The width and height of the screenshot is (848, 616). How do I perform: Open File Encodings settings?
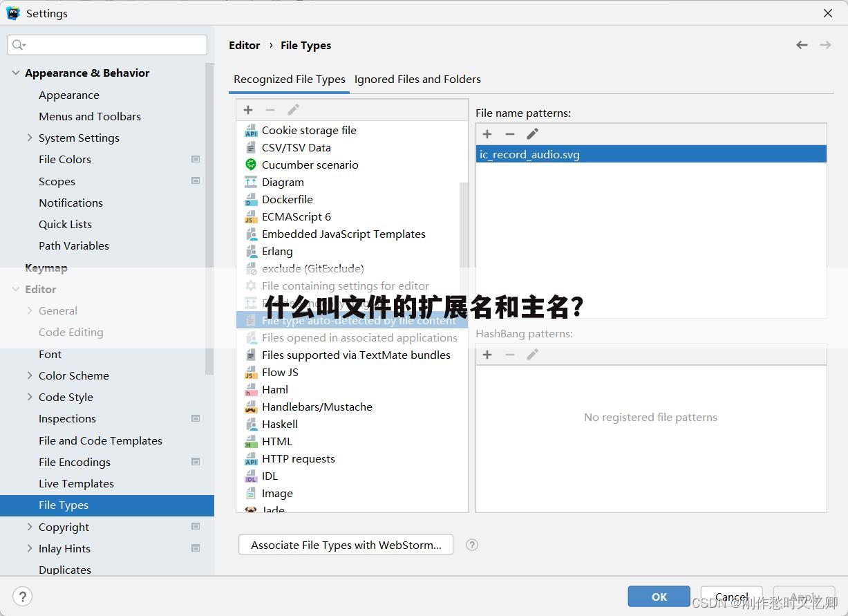coord(75,462)
